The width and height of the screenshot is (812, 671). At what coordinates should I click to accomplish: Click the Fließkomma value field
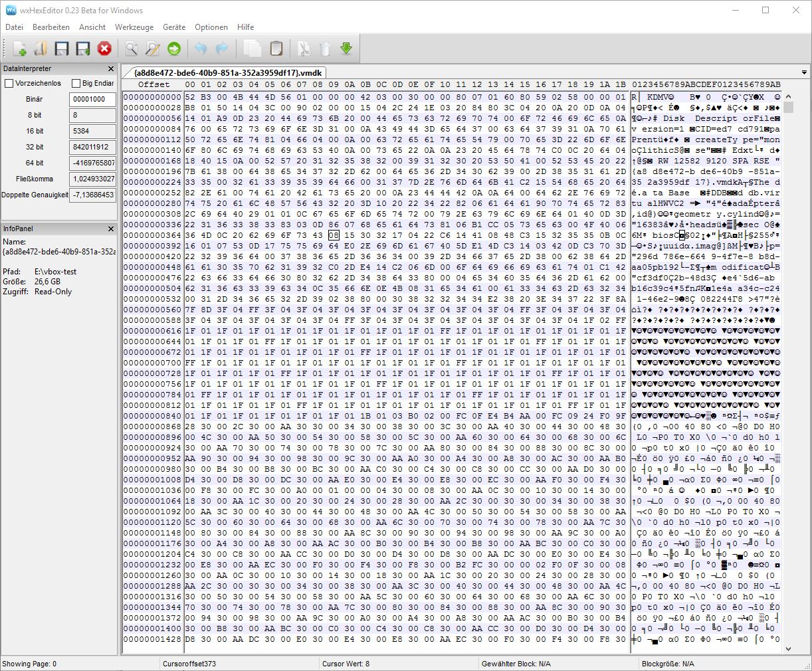click(x=92, y=179)
